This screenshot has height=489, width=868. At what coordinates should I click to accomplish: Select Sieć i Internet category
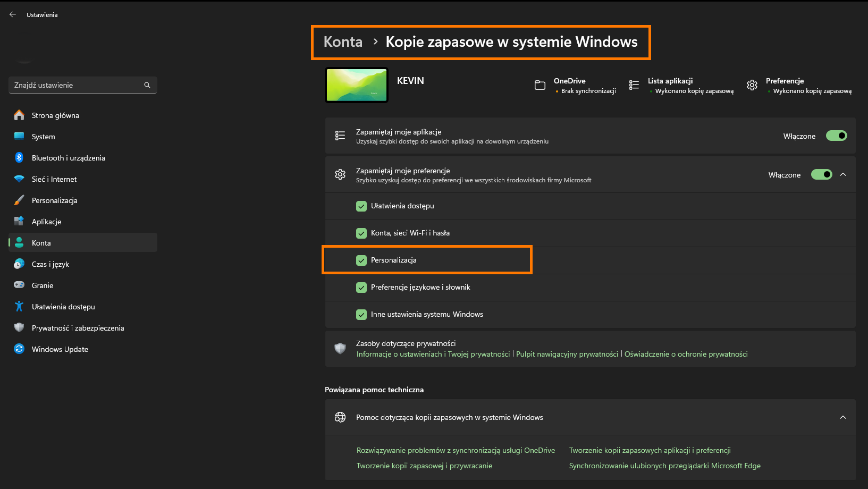[x=83, y=179]
